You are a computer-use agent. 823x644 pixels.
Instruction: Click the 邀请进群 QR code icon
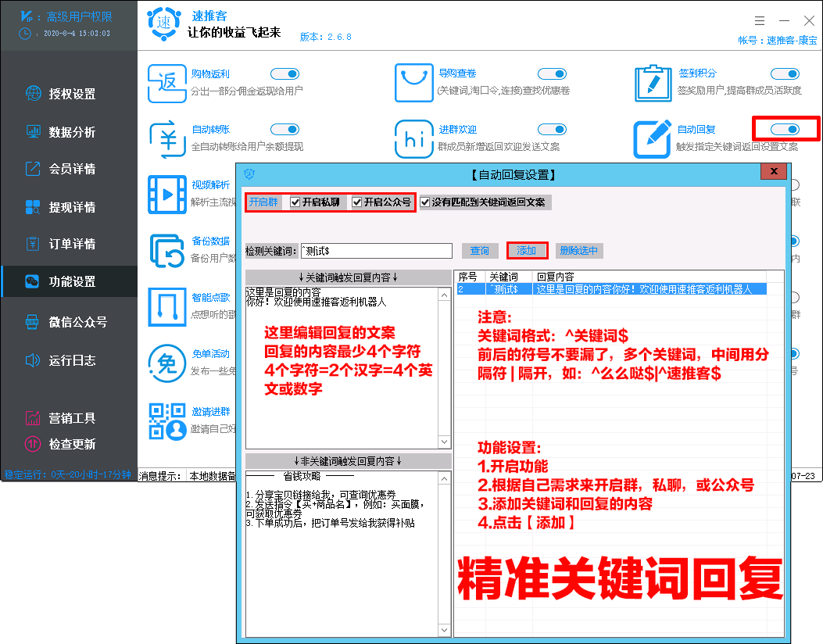tap(167, 421)
